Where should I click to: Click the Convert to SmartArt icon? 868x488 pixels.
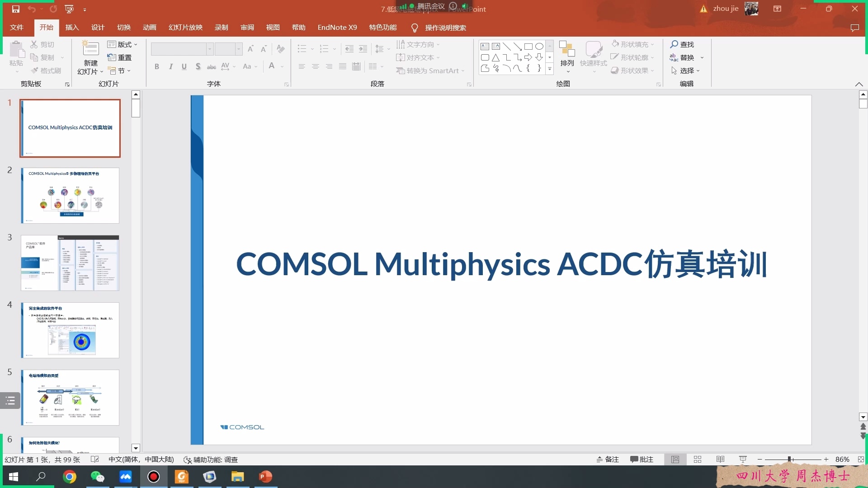tap(401, 70)
